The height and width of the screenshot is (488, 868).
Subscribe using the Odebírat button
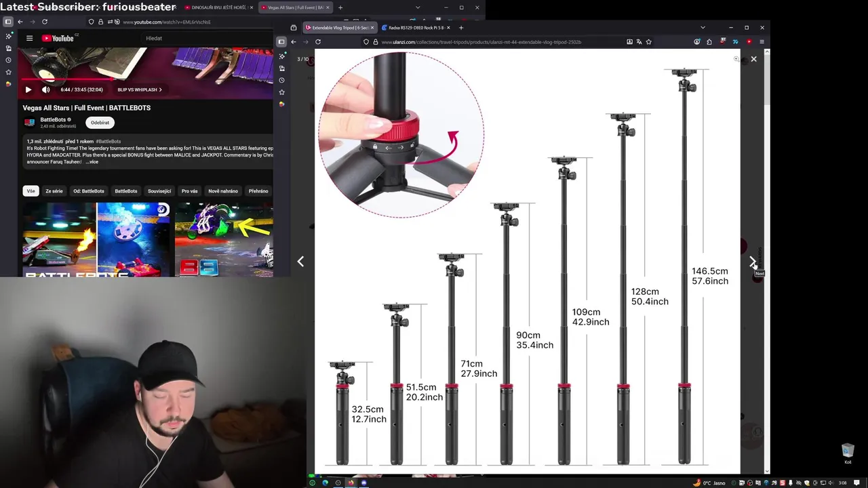point(100,123)
